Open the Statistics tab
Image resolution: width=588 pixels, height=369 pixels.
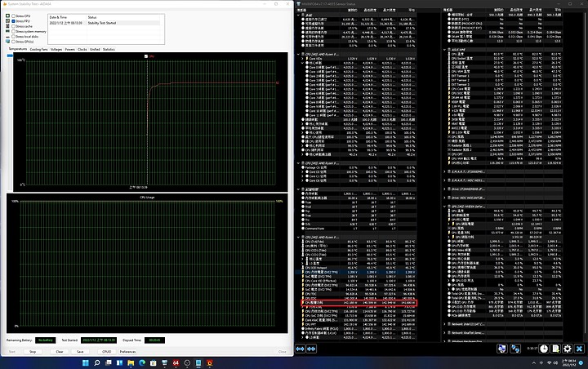(109, 49)
